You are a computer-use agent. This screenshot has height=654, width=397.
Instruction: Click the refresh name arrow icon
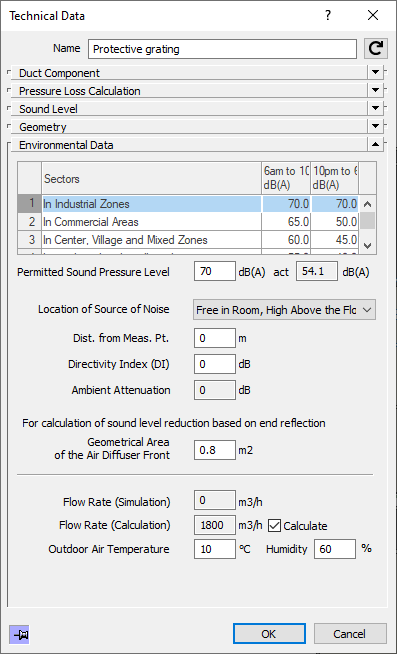[376, 49]
